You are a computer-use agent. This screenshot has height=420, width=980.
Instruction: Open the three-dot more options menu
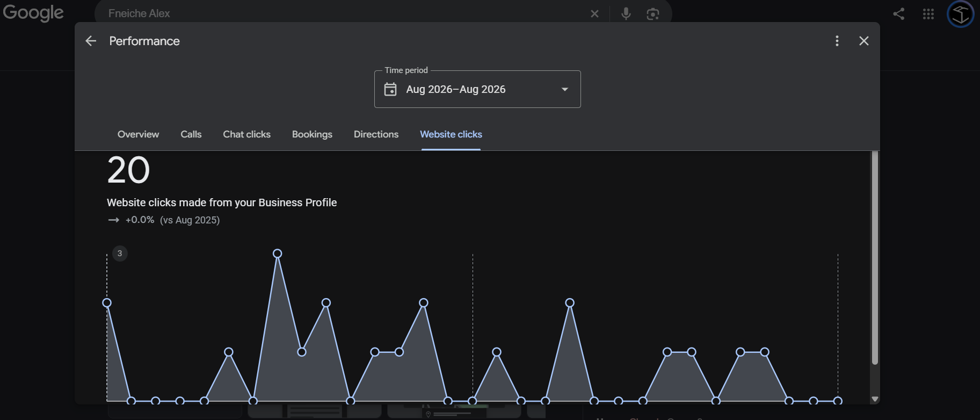click(x=837, y=41)
